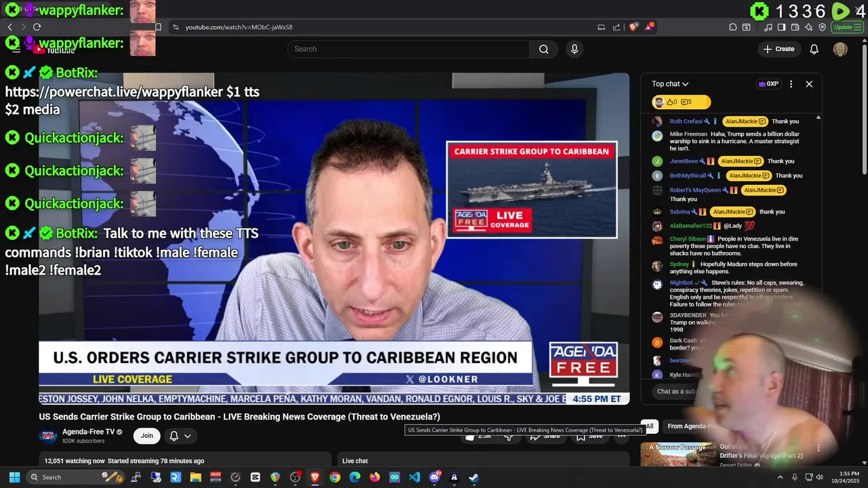868x488 pixels.
Task: Select the Mike Freeman chat author name
Action: pyautogui.click(x=688, y=134)
